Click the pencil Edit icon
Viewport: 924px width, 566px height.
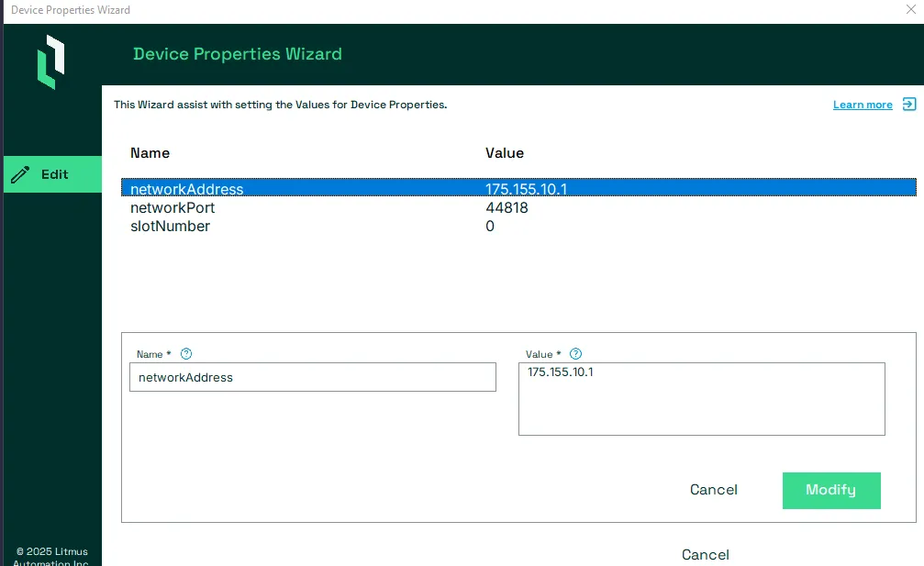click(20, 174)
